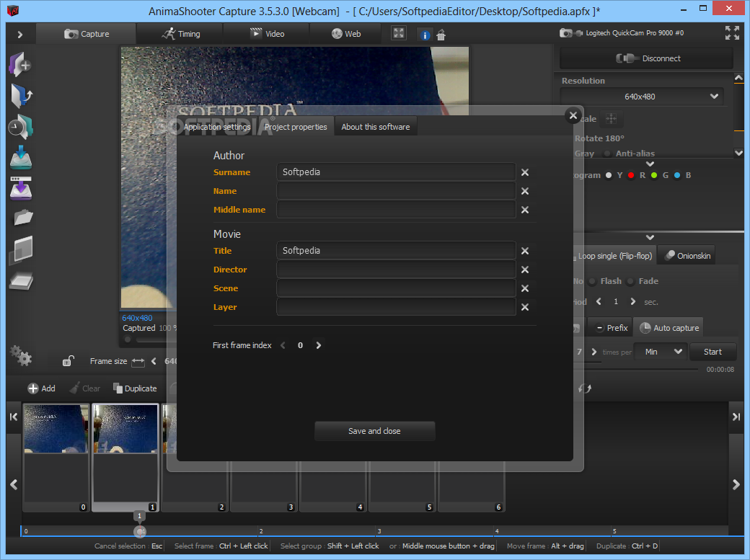Open the Resolution 640x480 dropdown
Image resolution: width=750 pixels, height=560 pixels.
[x=641, y=96]
